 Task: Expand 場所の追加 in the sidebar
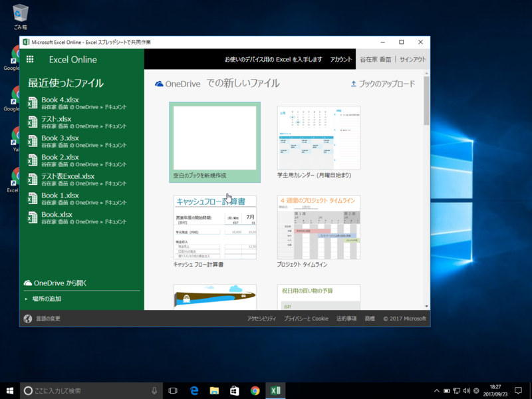[x=43, y=299]
